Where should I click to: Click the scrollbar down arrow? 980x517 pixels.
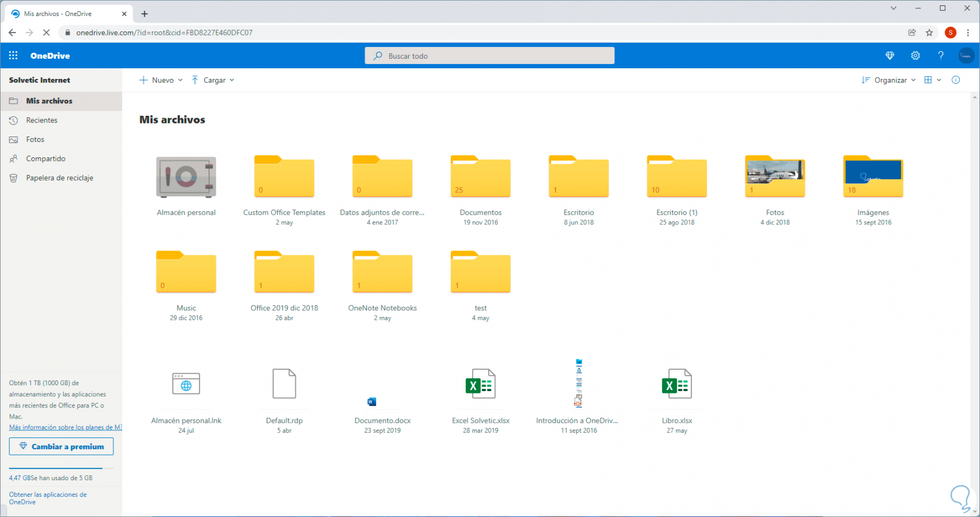pyautogui.click(x=975, y=512)
